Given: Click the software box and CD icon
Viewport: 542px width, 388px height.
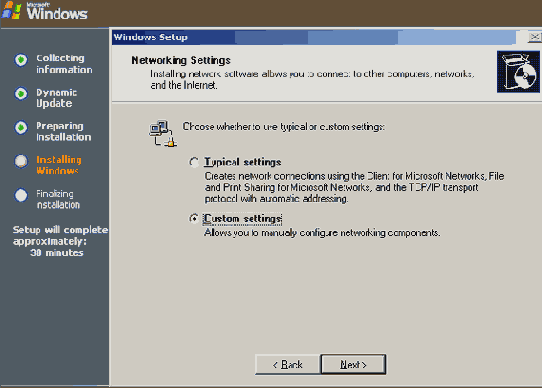Looking at the screenshot, I should (x=518, y=72).
